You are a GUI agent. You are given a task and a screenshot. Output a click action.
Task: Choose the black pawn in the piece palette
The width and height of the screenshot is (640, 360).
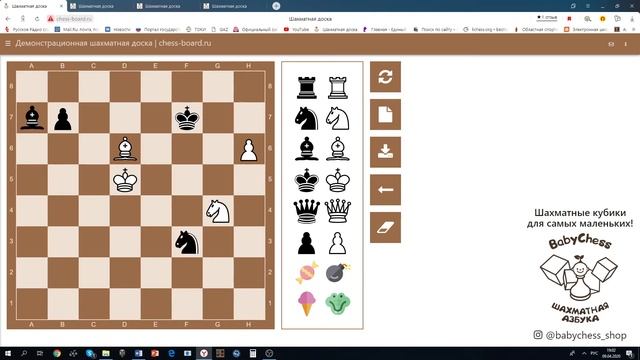[x=307, y=243]
